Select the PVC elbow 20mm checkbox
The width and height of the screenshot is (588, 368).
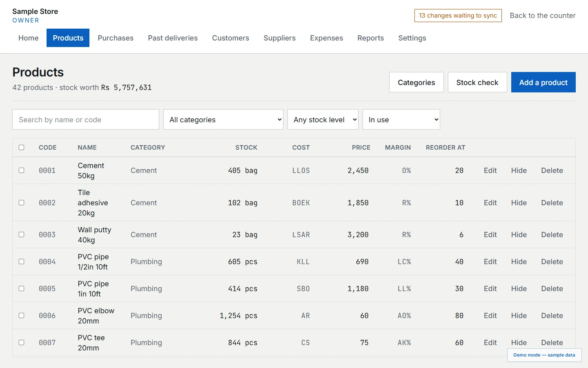coord(22,316)
